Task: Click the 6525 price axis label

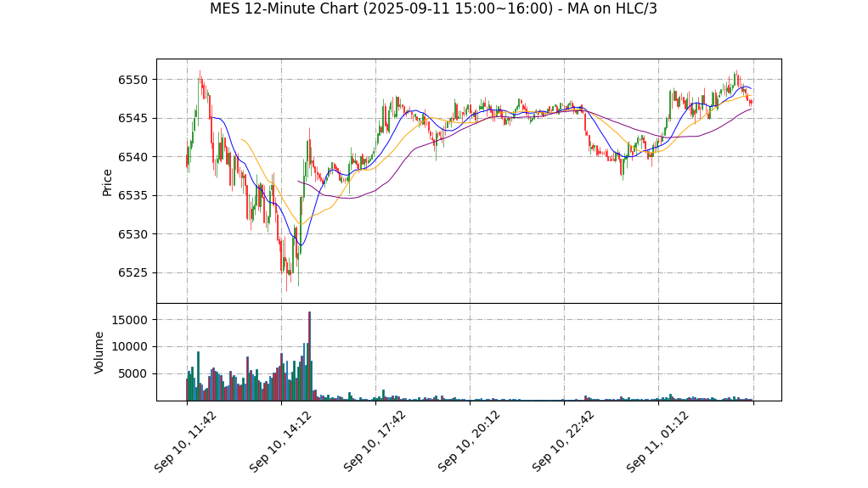Action: pos(132,272)
